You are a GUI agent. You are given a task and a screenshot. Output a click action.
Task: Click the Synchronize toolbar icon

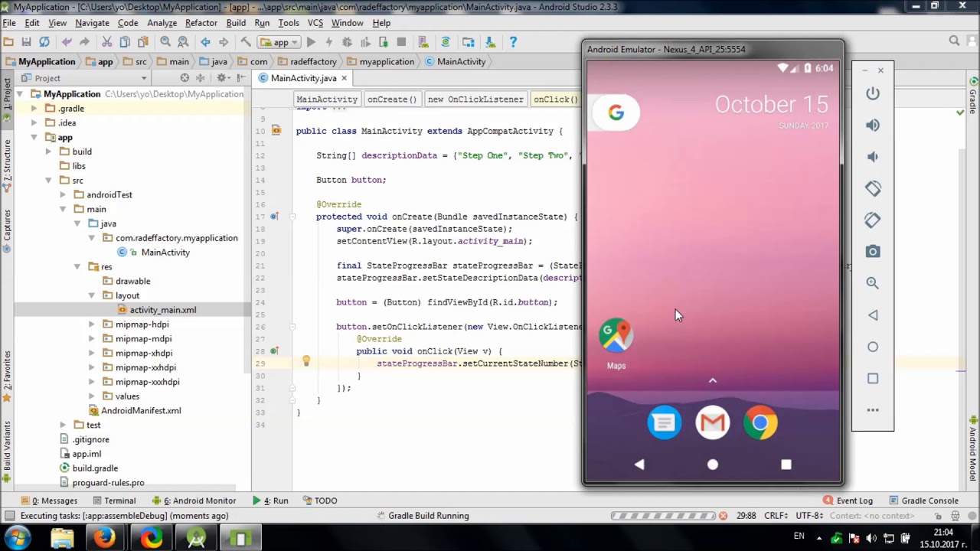coord(44,42)
